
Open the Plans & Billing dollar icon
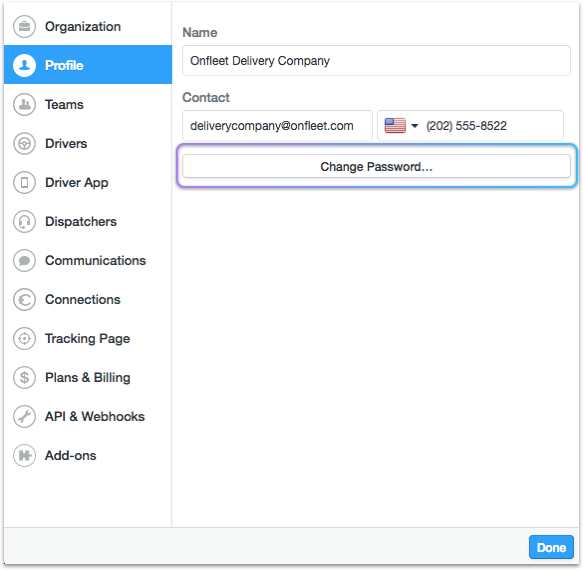tap(25, 378)
